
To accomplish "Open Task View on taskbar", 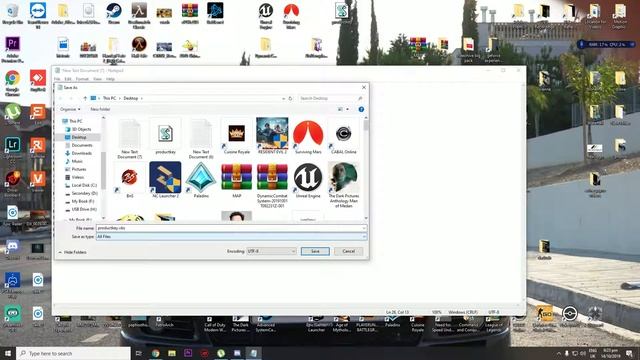I will (139, 353).
